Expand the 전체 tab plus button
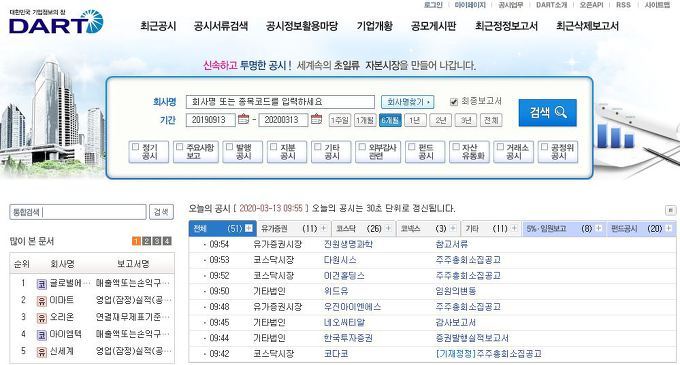Image resolution: width=680 pixels, height=365 pixels. (249, 228)
